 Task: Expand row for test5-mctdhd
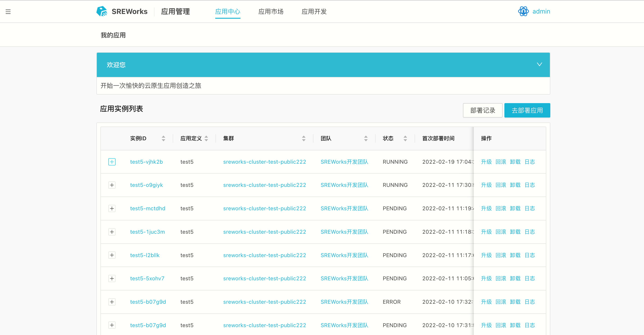click(x=112, y=208)
